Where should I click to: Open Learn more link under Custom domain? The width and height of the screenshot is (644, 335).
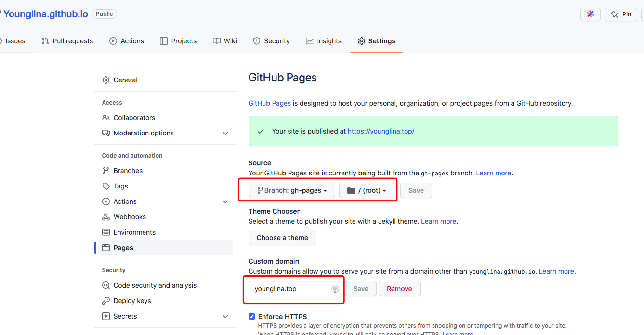click(x=556, y=271)
